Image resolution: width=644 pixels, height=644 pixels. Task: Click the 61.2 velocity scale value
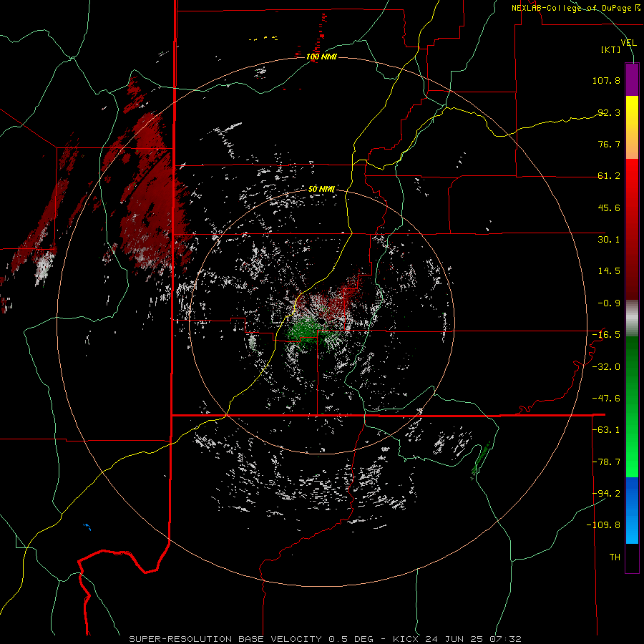[609, 176]
